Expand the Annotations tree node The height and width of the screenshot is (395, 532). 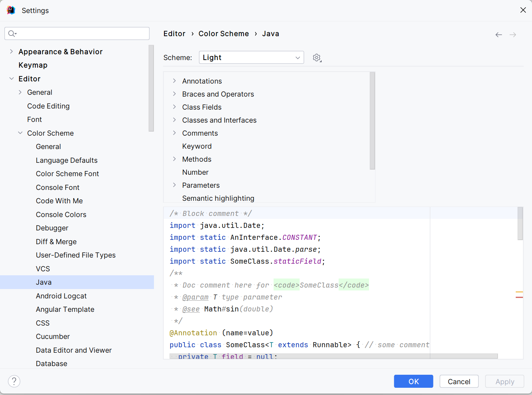click(x=175, y=81)
